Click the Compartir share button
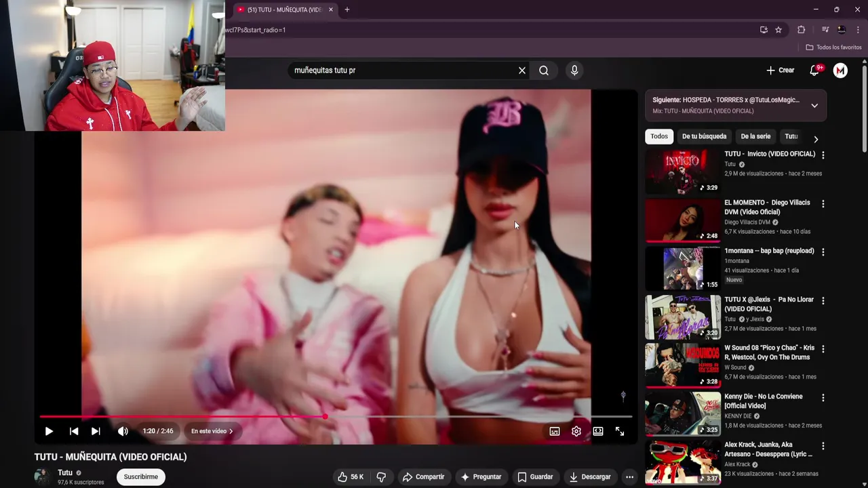 [423, 477]
